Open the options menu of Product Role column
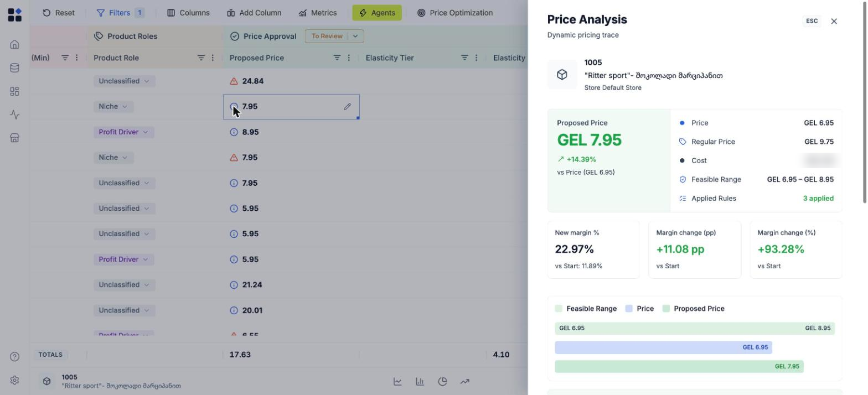 pos(213,58)
